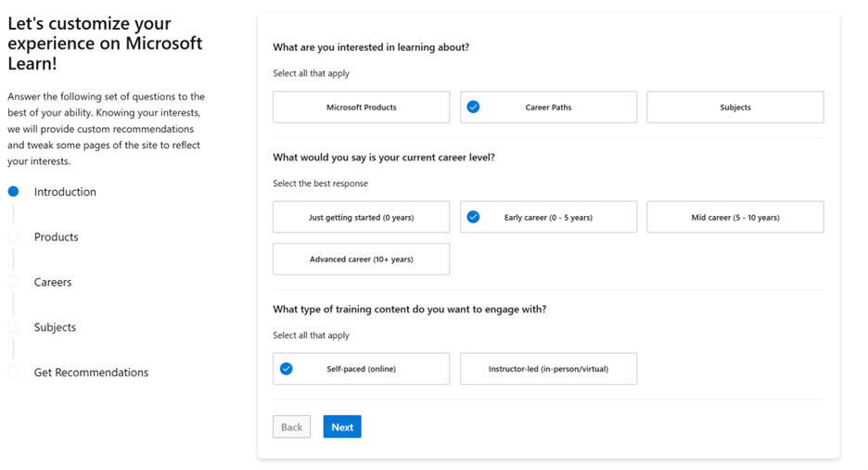Click the Get Recommendations step circle
Viewport: 868px width, 470px height.
(13, 373)
